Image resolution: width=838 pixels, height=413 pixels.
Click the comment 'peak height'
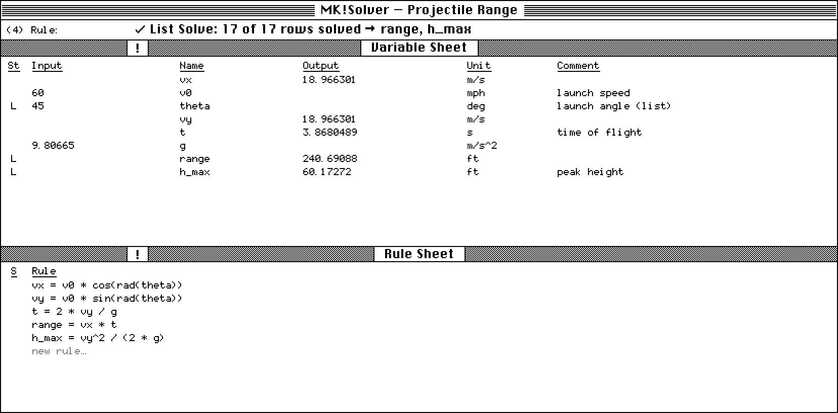pos(590,172)
